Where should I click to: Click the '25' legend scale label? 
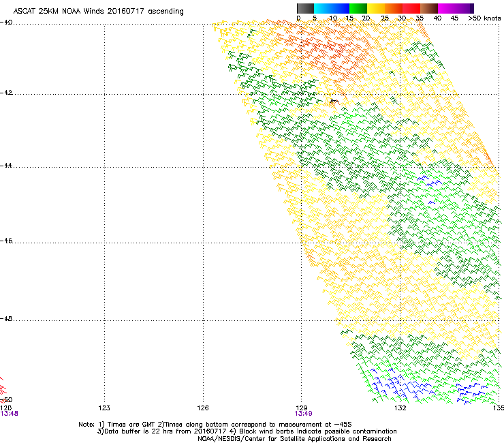click(x=385, y=18)
